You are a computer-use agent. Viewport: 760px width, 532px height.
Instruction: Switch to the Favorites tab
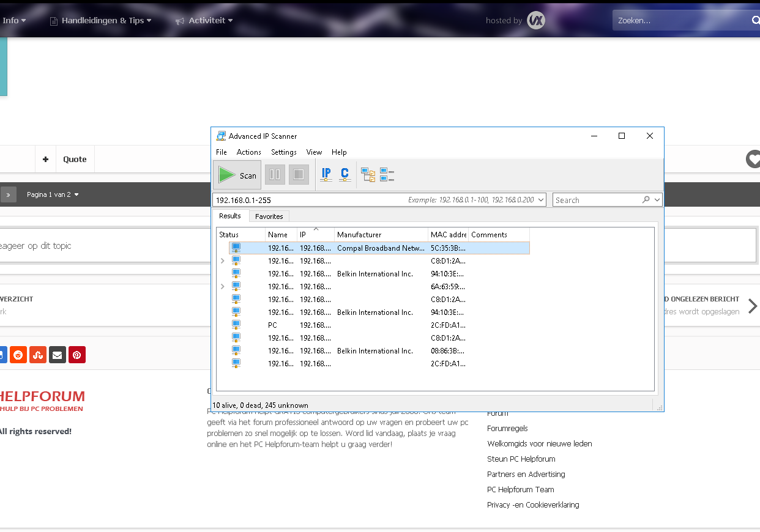coord(269,216)
